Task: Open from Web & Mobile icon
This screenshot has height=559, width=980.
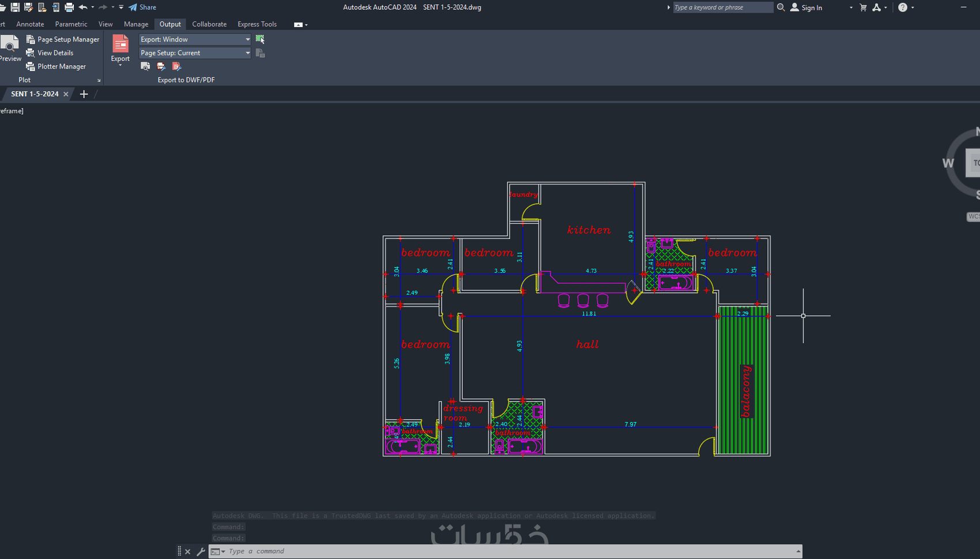Action: pyautogui.click(x=42, y=7)
